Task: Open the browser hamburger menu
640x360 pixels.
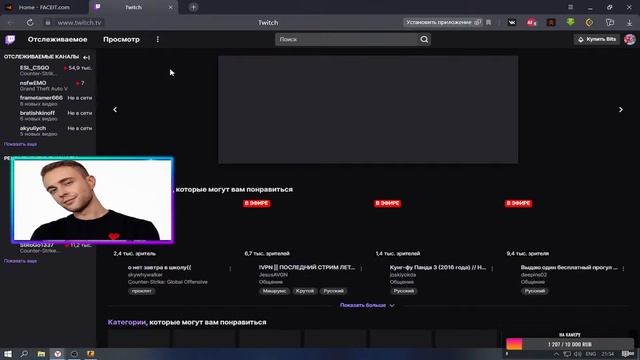Action: [570, 7]
